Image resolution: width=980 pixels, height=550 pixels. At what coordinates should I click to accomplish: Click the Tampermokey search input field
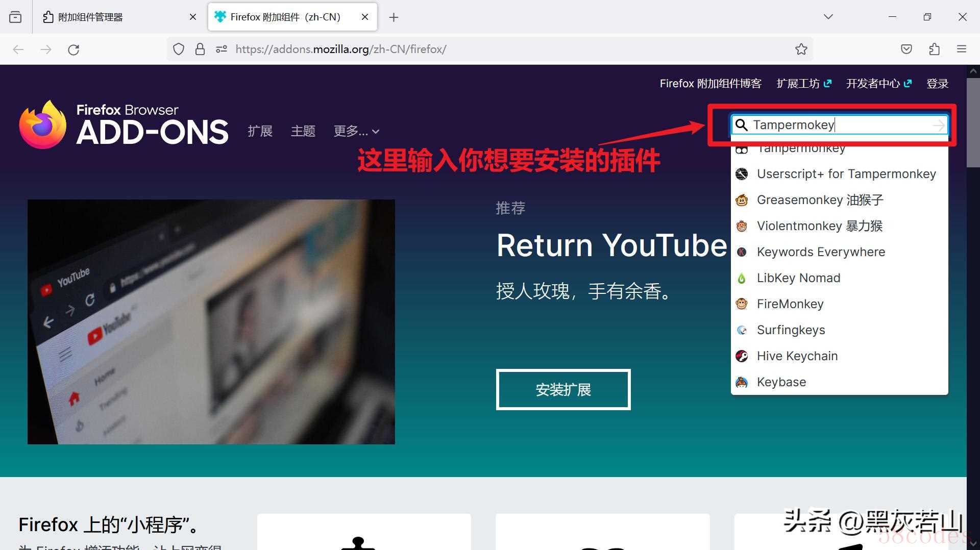tap(841, 125)
